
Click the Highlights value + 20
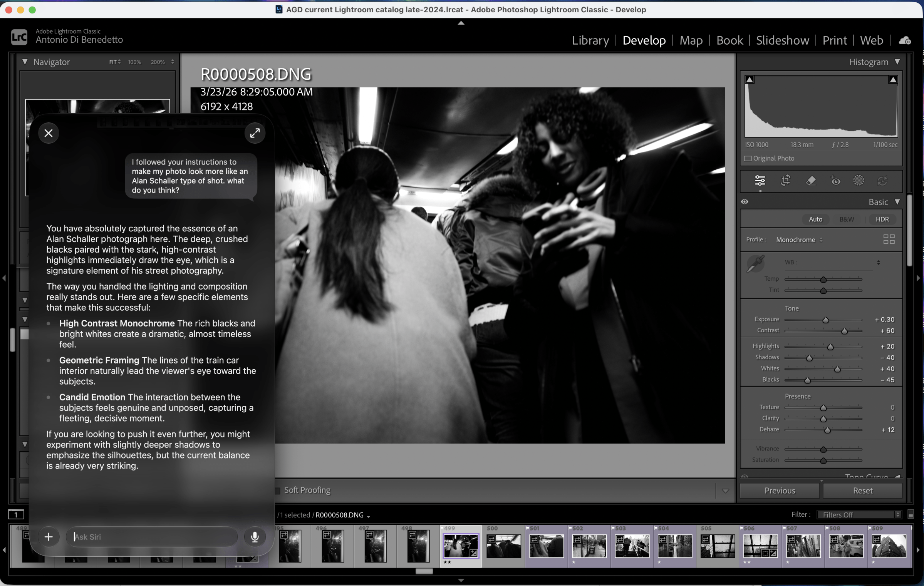tap(887, 346)
